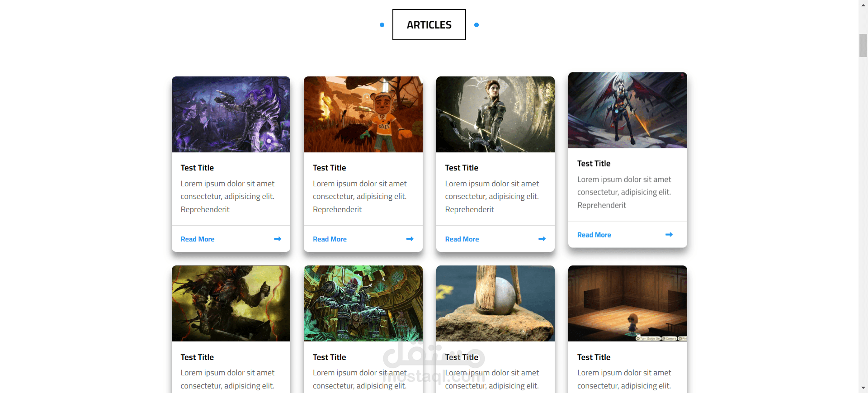The image size is (868, 393).
Task: Click "Test Title" under the dark knight image
Action: point(197,357)
